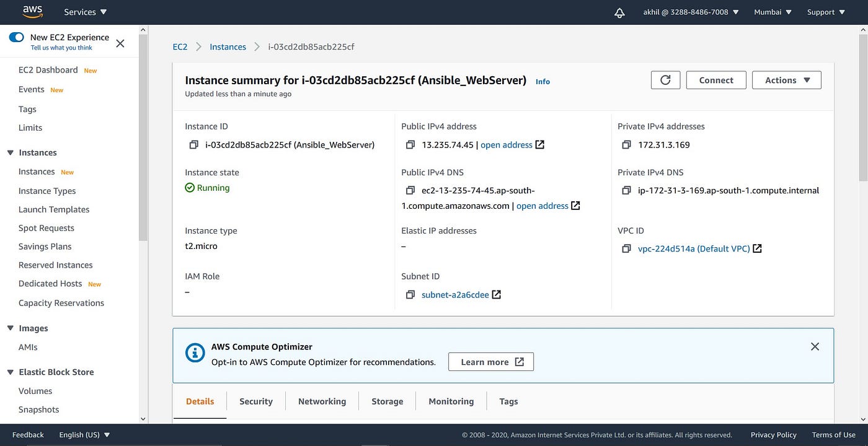Viewport: 868px width, 446px height.
Task: Toggle the New EC2 Experience switch
Action: pos(17,37)
